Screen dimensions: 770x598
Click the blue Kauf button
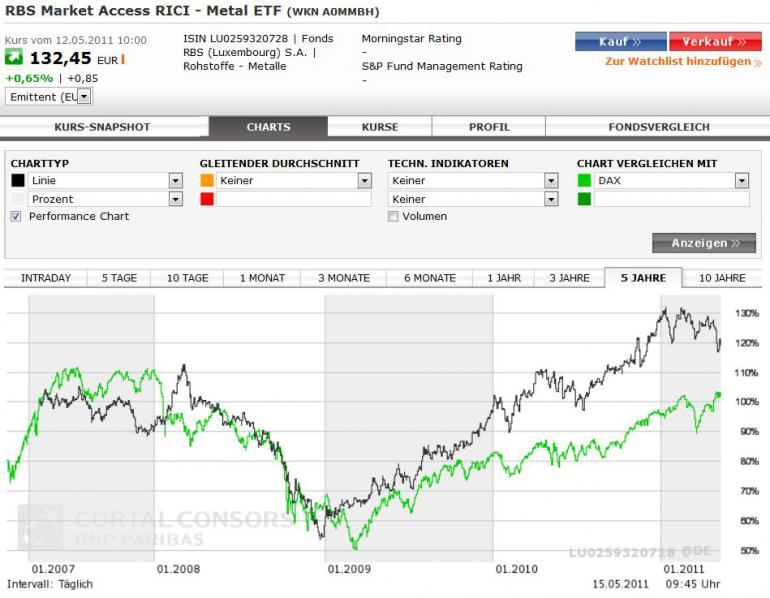coord(620,42)
